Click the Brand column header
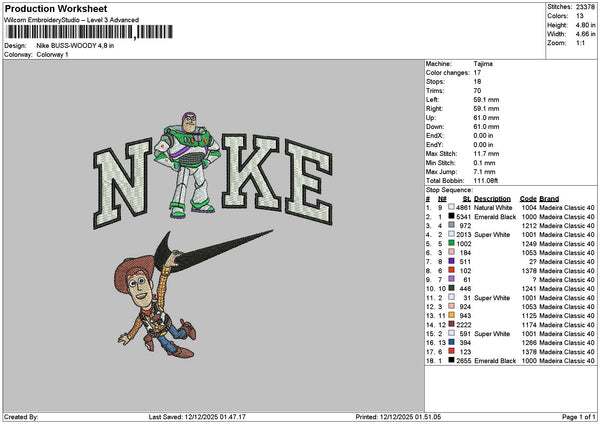This screenshot has width=600, height=424. coord(549,199)
